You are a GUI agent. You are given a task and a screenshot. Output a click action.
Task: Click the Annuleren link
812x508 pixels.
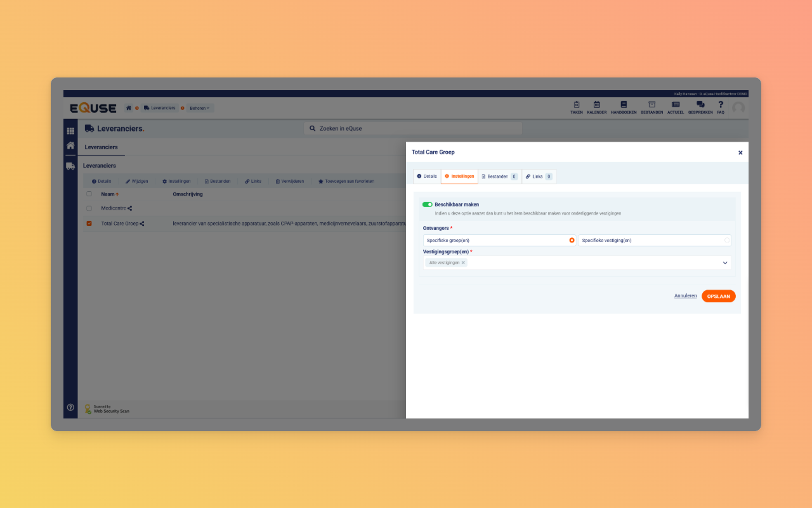pos(685,296)
